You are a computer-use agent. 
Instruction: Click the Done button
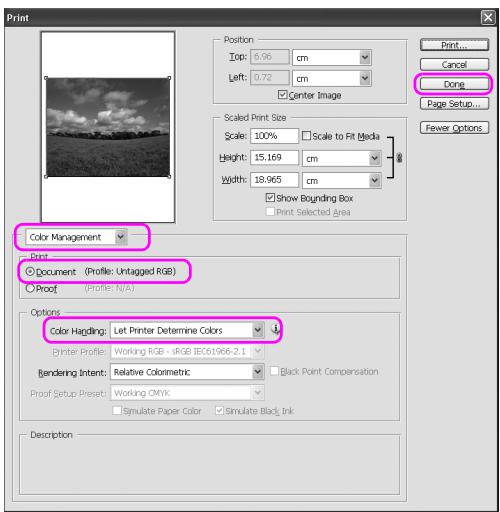point(454,84)
